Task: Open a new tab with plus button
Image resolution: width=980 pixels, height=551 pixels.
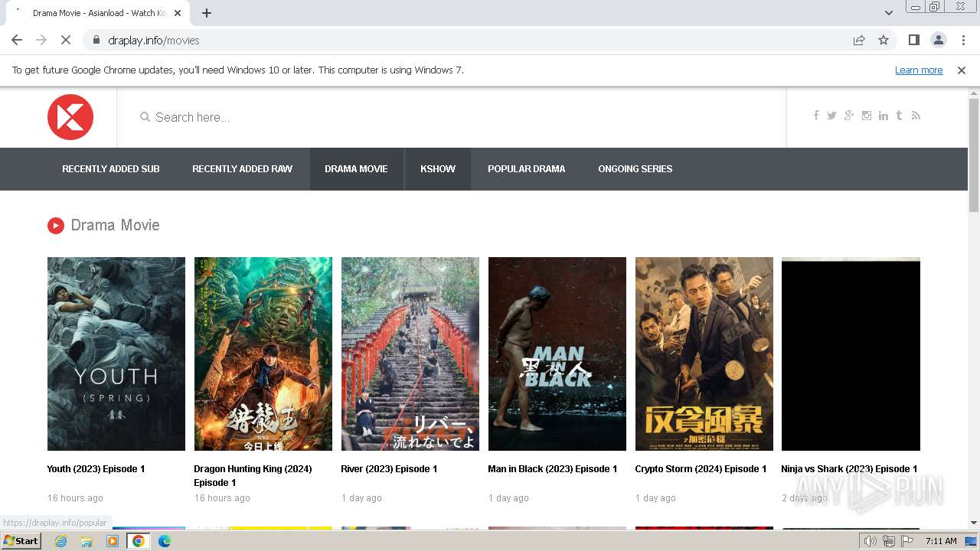Action: pos(207,13)
